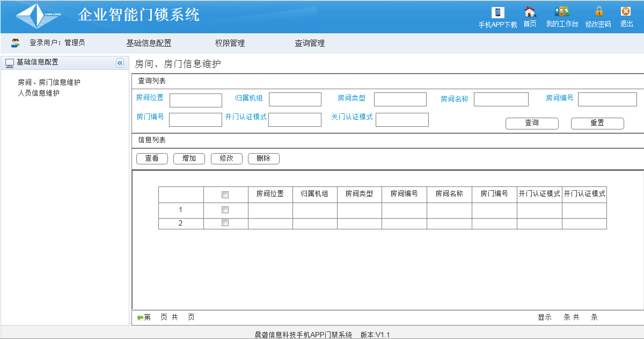Click the 查询 search button

pyautogui.click(x=532, y=123)
